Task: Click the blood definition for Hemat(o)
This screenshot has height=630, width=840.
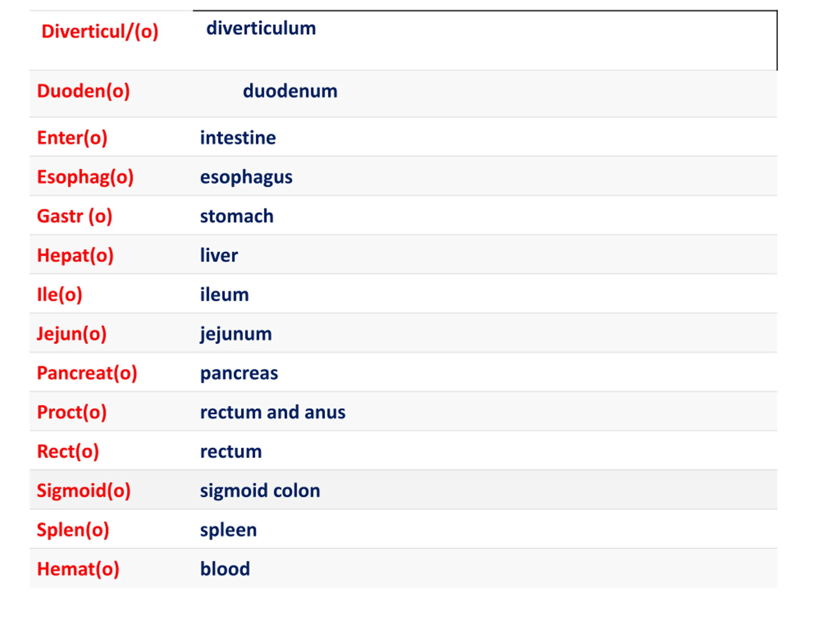Action: click(x=225, y=569)
